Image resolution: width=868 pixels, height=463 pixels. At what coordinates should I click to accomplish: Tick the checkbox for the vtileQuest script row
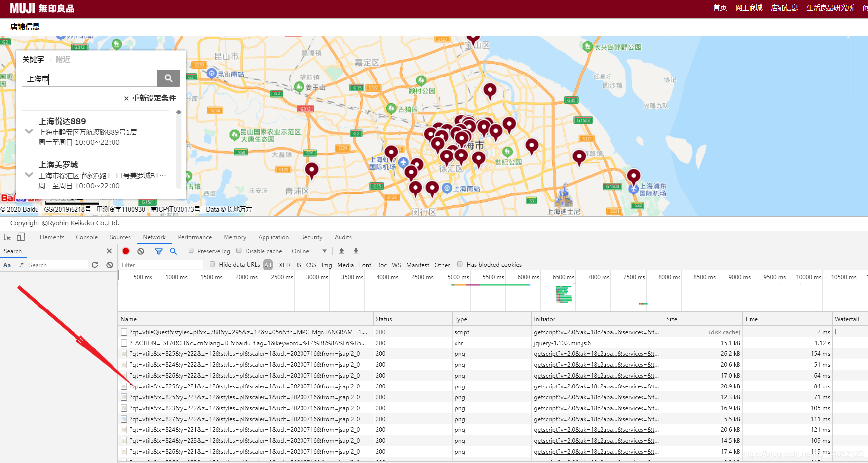coord(124,332)
